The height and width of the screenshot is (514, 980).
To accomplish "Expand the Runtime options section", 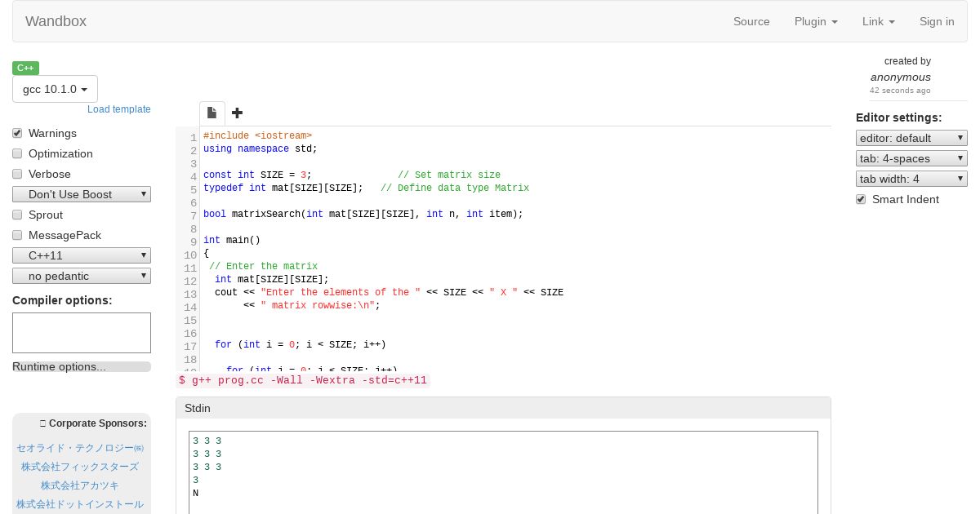I will [x=82, y=366].
